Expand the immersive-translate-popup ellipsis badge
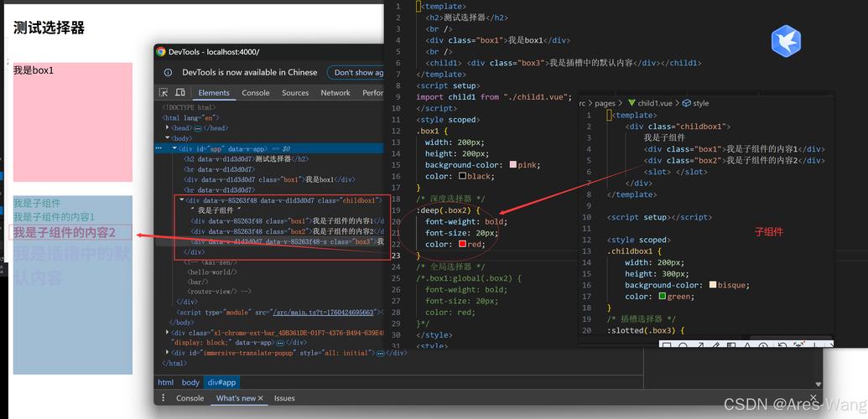This screenshot has width=868, height=419. [x=380, y=353]
